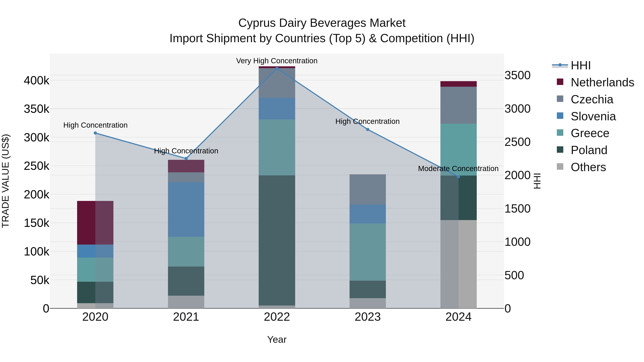The image size is (644, 362).
Task: Toggle the Slovenia legend entry
Action: (586, 116)
